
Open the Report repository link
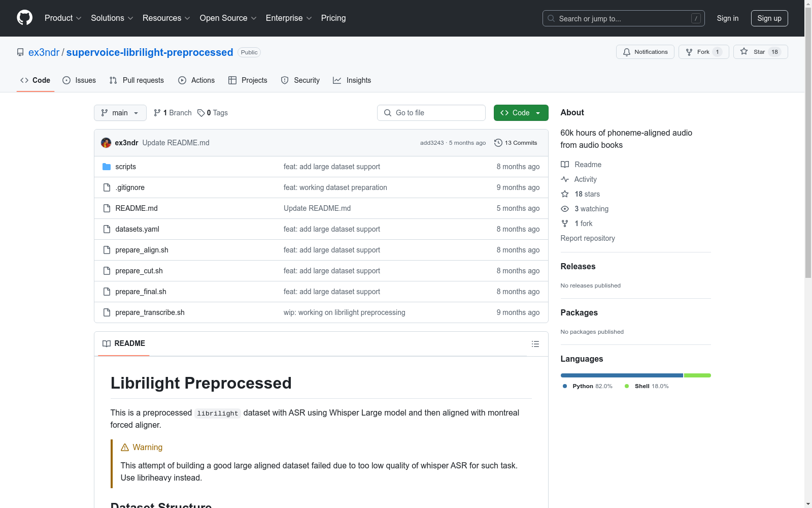pos(588,238)
